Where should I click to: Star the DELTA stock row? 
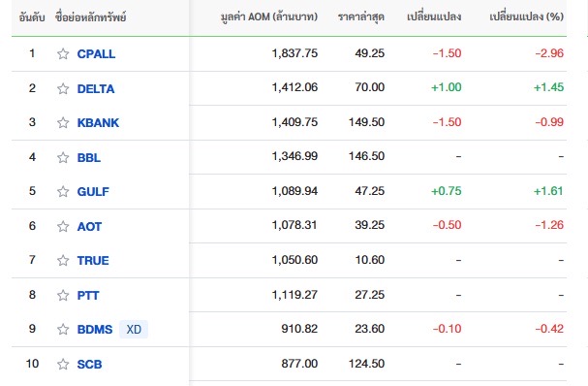point(63,89)
